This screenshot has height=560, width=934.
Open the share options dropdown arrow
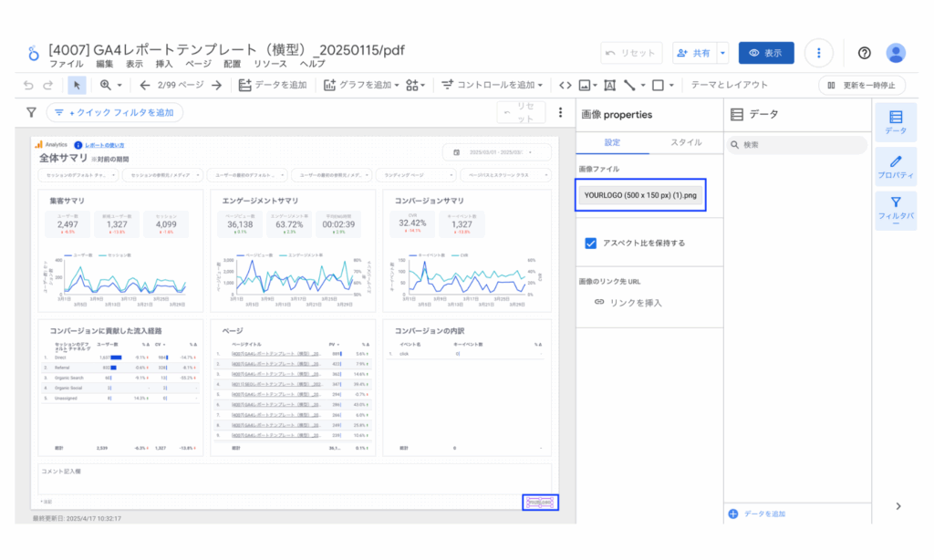(x=722, y=53)
